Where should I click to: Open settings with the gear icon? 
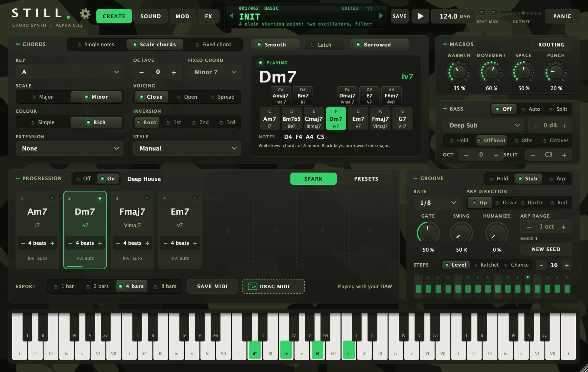85,14
